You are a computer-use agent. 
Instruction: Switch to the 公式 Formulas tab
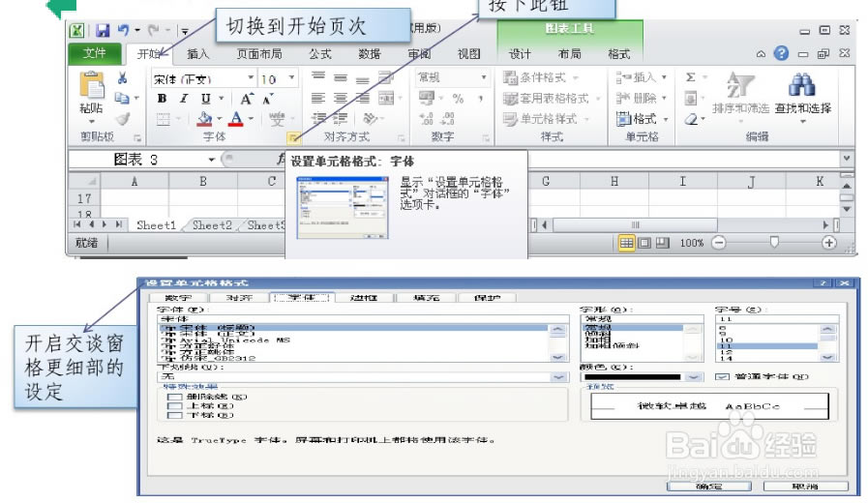[x=320, y=53]
